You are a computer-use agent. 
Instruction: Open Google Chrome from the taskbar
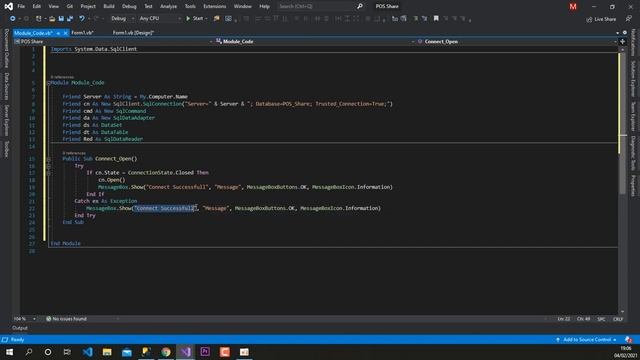(166, 352)
